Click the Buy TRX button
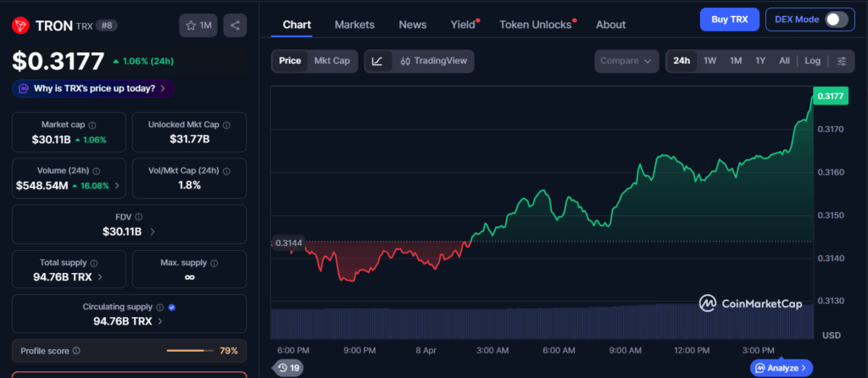 729,19
